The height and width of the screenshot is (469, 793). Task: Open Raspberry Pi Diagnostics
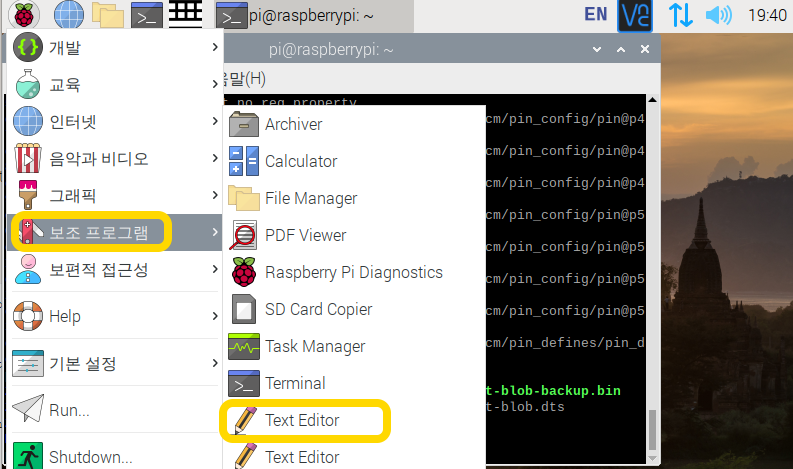coord(353,272)
